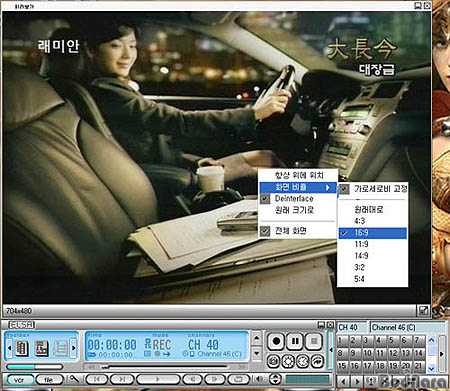Open the first toolbox book icon
This screenshot has width=450, height=391.
pos(22,348)
